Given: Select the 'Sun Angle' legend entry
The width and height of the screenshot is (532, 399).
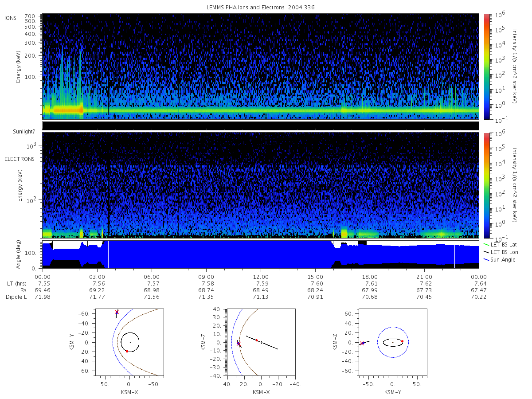Looking at the screenshot, I should (x=500, y=260).
